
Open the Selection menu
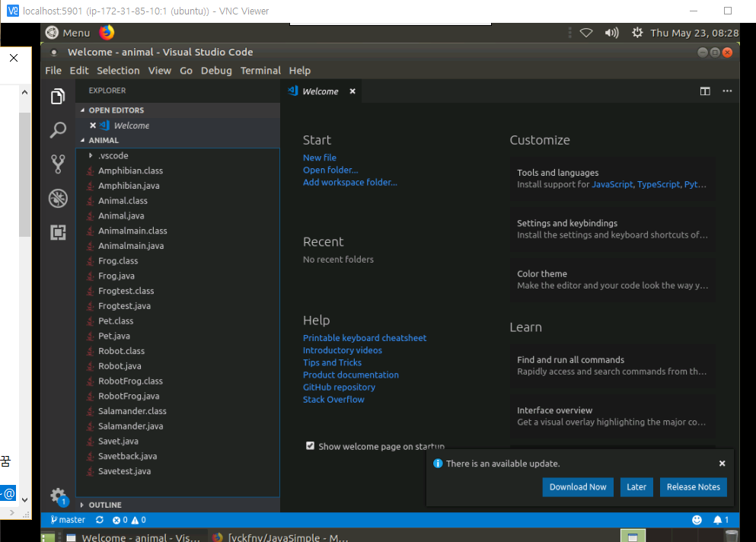click(118, 70)
